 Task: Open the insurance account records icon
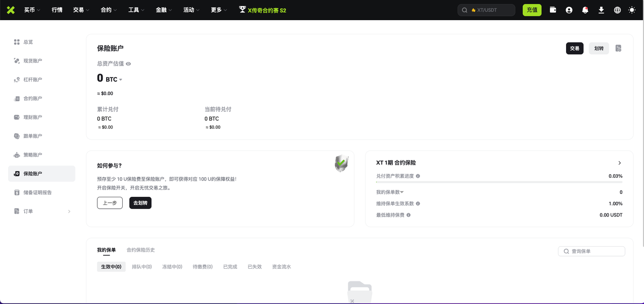click(x=618, y=48)
